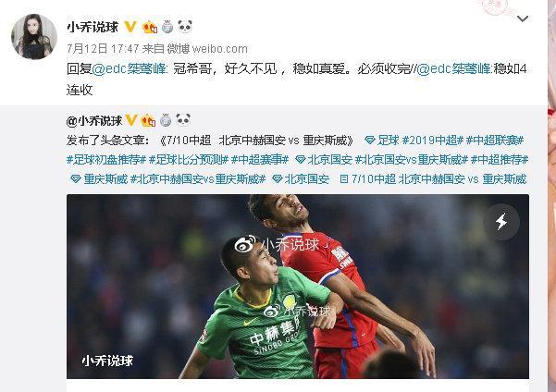
Task: Click the panda badge icon beside the top username
Action: coord(185,27)
